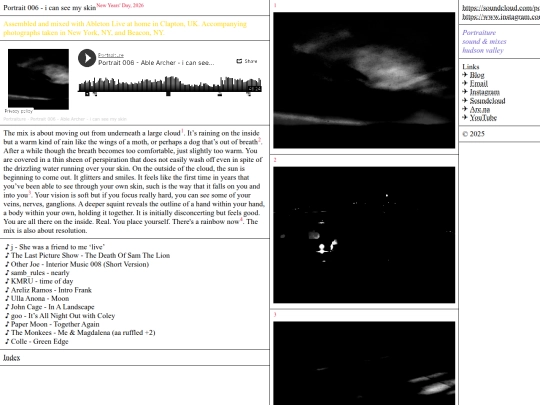Open photograph 2 with bright lights
Image resolution: width=540 pixels, height=405 pixels.
click(x=364, y=235)
